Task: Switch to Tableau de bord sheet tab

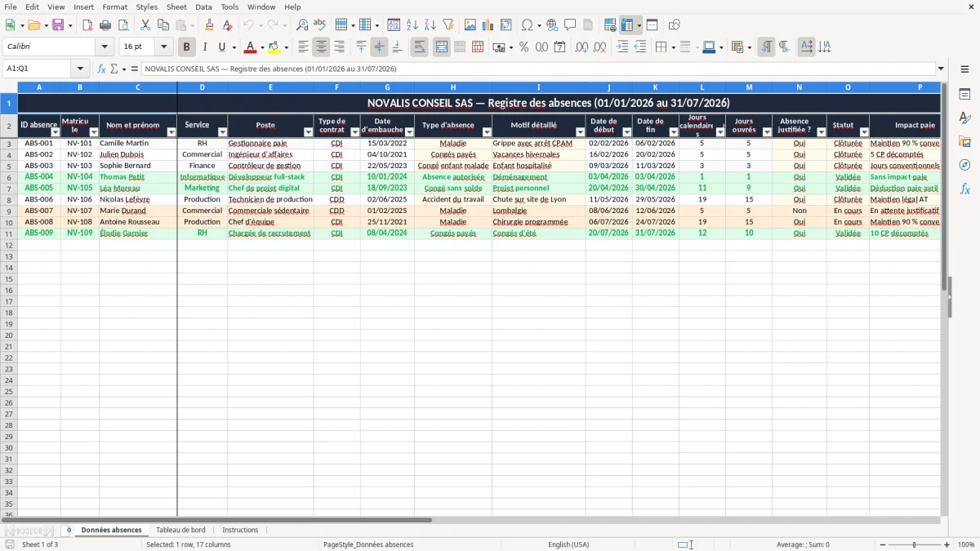Action: coord(181,530)
